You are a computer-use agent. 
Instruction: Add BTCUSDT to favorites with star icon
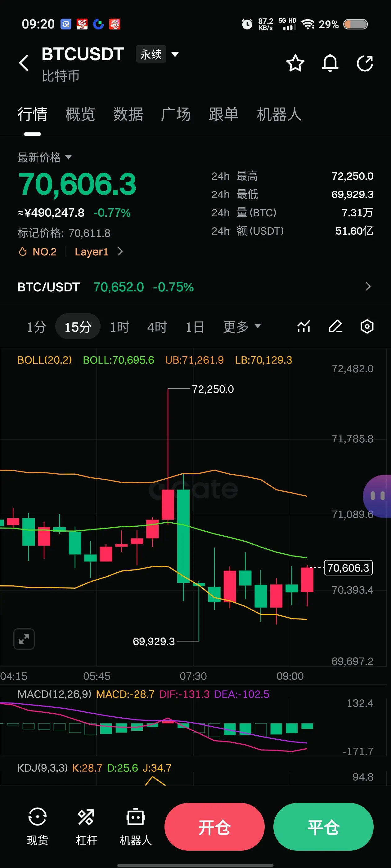(295, 63)
